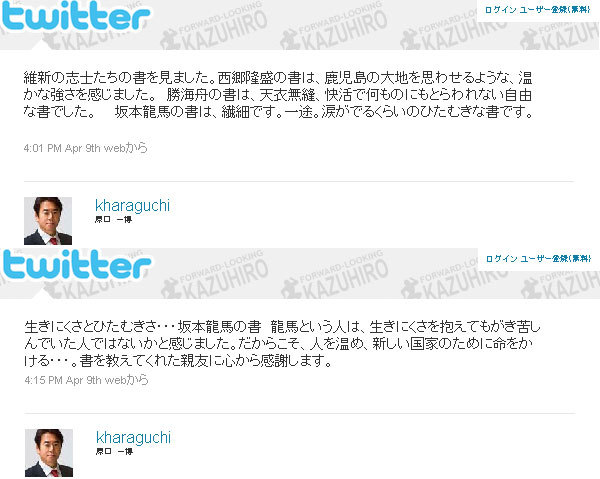Visit kharaguchi username under the 4:15 PM tweet
This screenshot has height=479, width=600.
point(133,437)
